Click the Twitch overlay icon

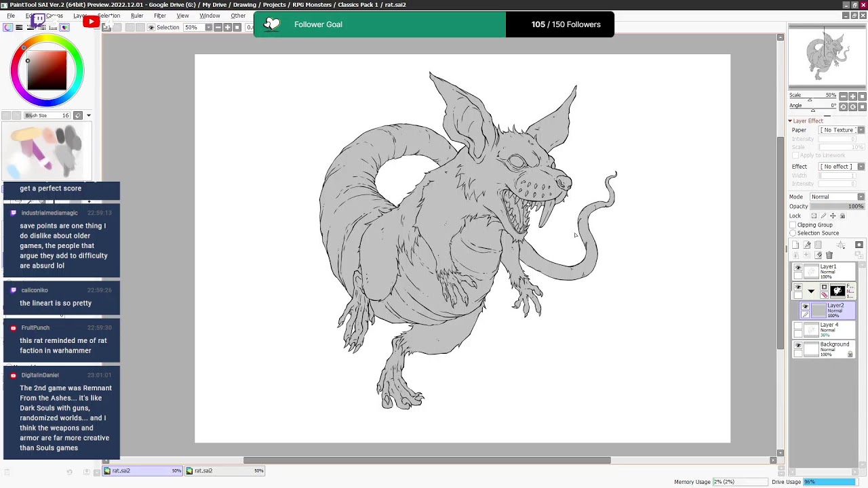point(38,21)
